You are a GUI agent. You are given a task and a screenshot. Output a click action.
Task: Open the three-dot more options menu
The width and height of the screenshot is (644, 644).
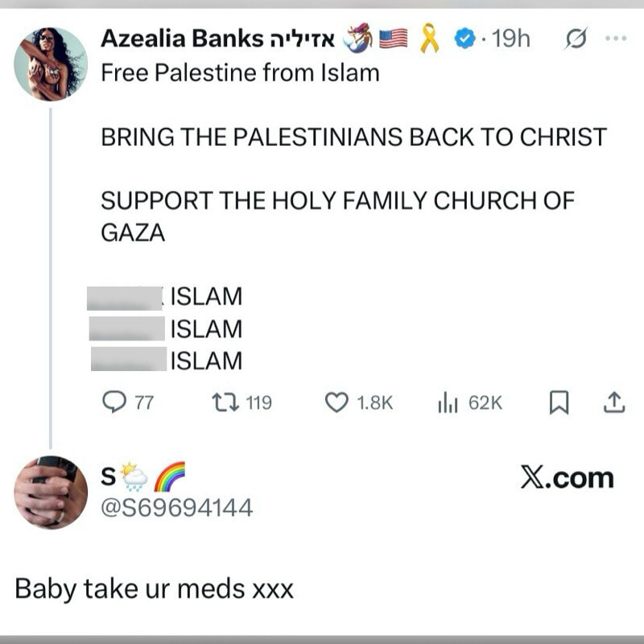click(x=614, y=38)
